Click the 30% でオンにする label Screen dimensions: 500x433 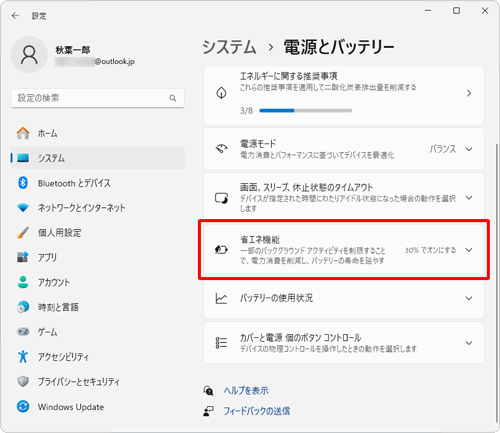pyautogui.click(x=430, y=250)
